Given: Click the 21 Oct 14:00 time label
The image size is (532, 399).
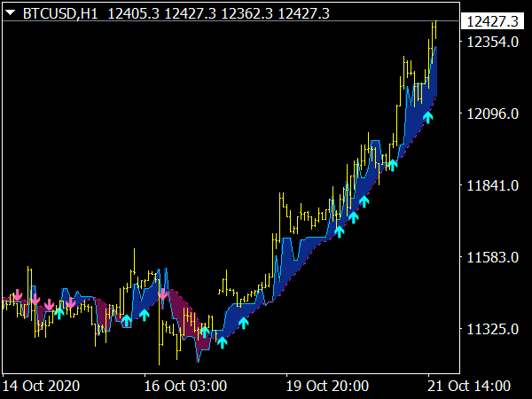Looking at the screenshot, I should [469, 386].
